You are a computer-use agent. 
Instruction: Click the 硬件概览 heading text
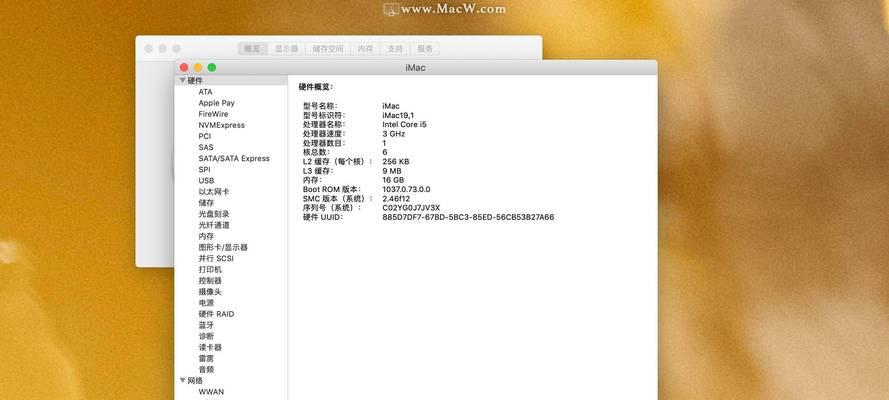click(x=316, y=87)
